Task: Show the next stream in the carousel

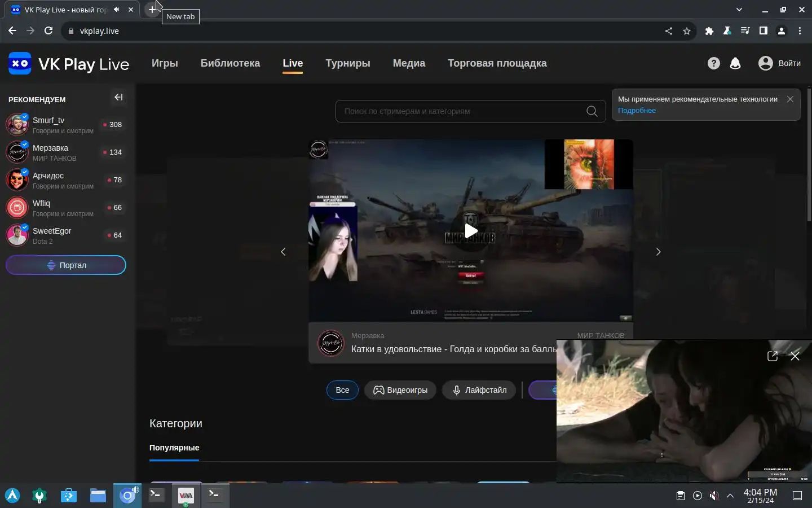Action: coord(658,252)
